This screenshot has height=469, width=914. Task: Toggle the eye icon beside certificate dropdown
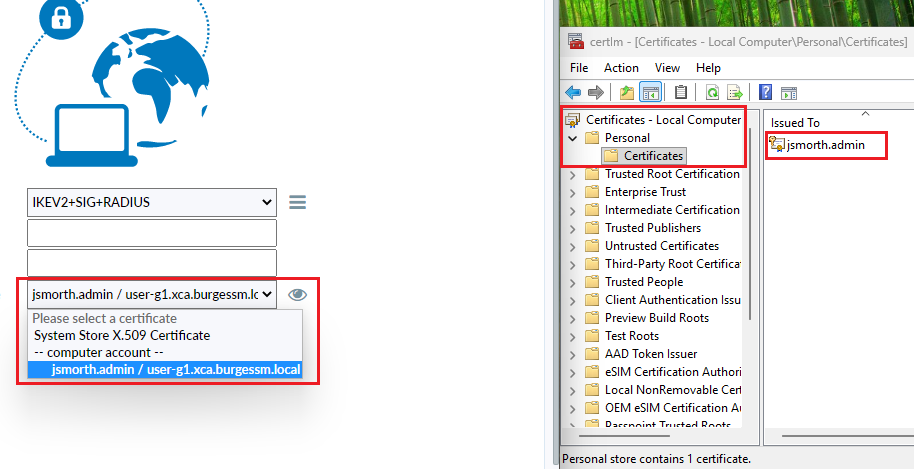tap(297, 295)
